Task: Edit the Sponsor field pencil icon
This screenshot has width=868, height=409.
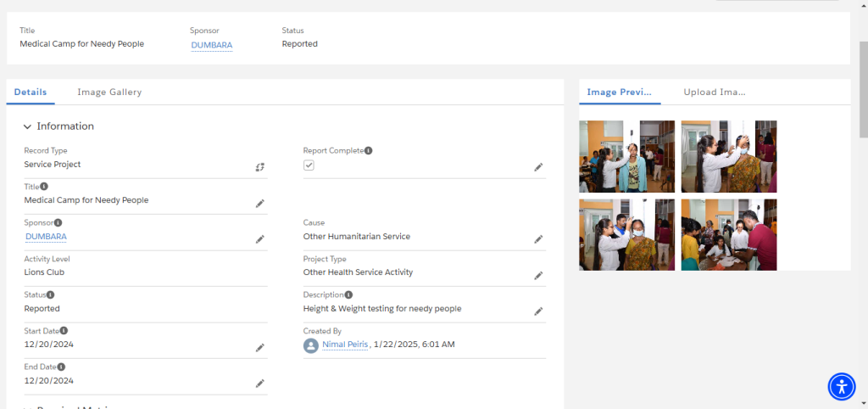Action: pos(259,239)
